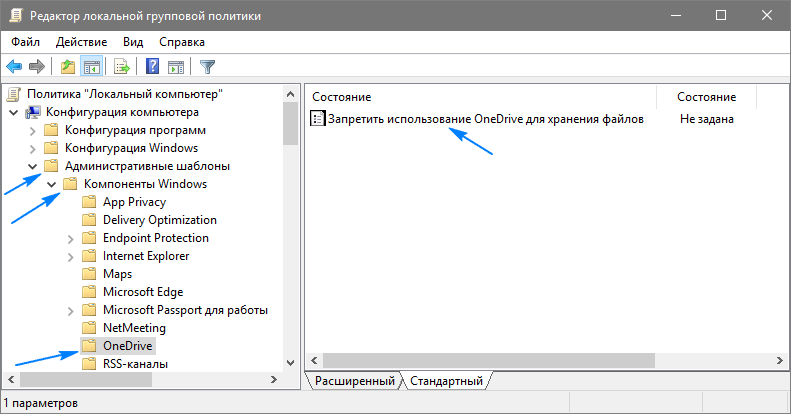
Task: Click the scroll icon beside Политика Локальный компьютер
Action: click(15, 94)
